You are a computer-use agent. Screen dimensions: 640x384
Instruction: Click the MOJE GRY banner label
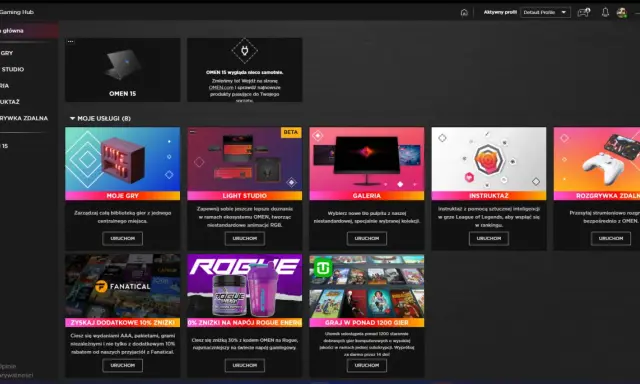(122, 196)
